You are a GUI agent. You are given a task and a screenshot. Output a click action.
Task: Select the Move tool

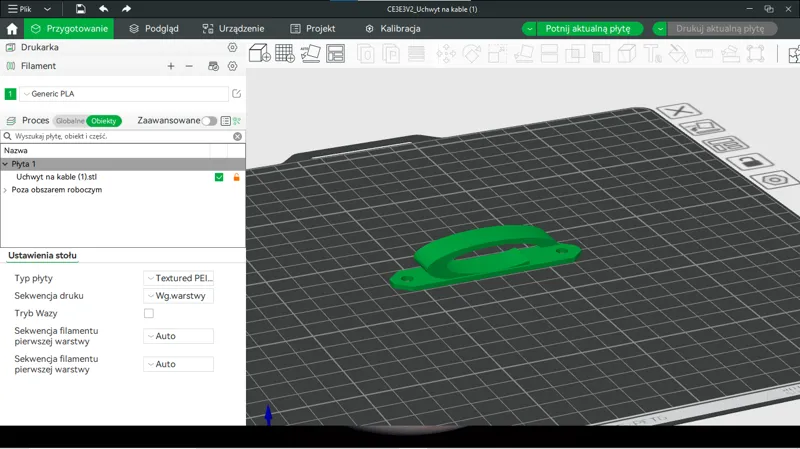[446, 54]
